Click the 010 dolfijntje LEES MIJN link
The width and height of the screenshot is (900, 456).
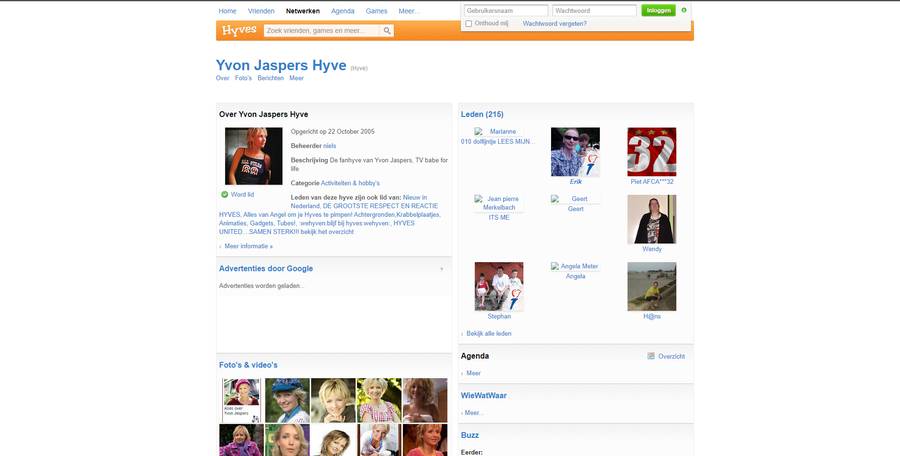pyautogui.click(x=498, y=141)
